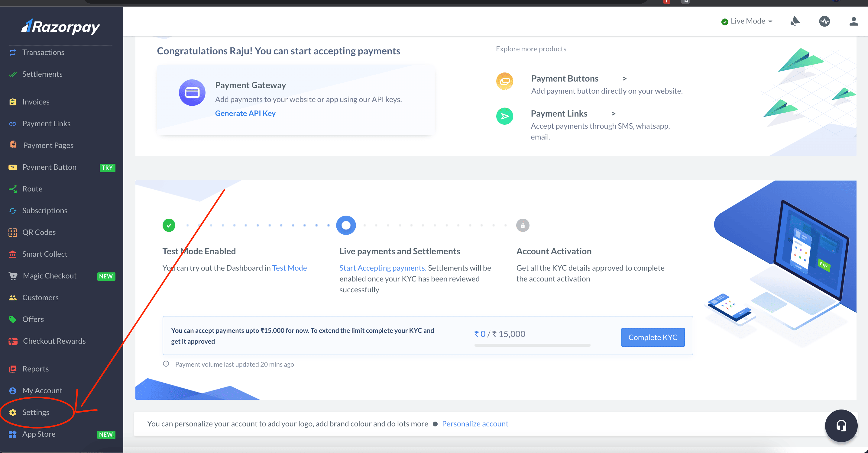The height and width of the screenshot is (453, 868).
Task: Click the Payment Gateway card icon
Action: click(x=192, y=92)
